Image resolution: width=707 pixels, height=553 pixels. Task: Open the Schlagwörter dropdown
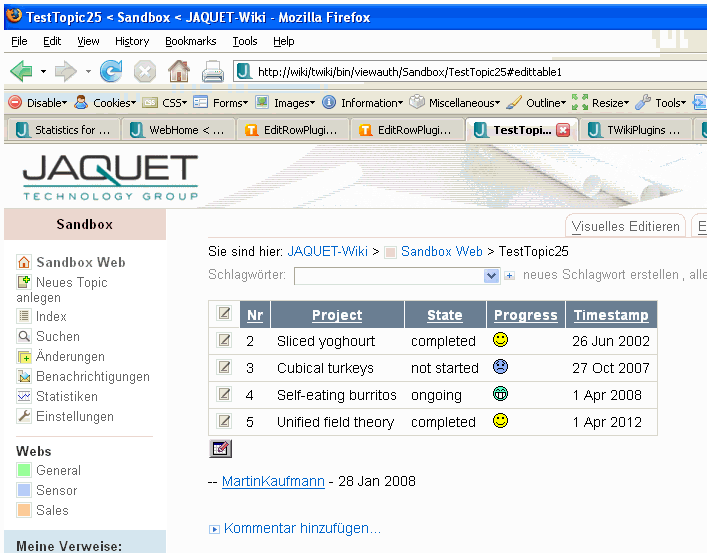click(491, 275)
